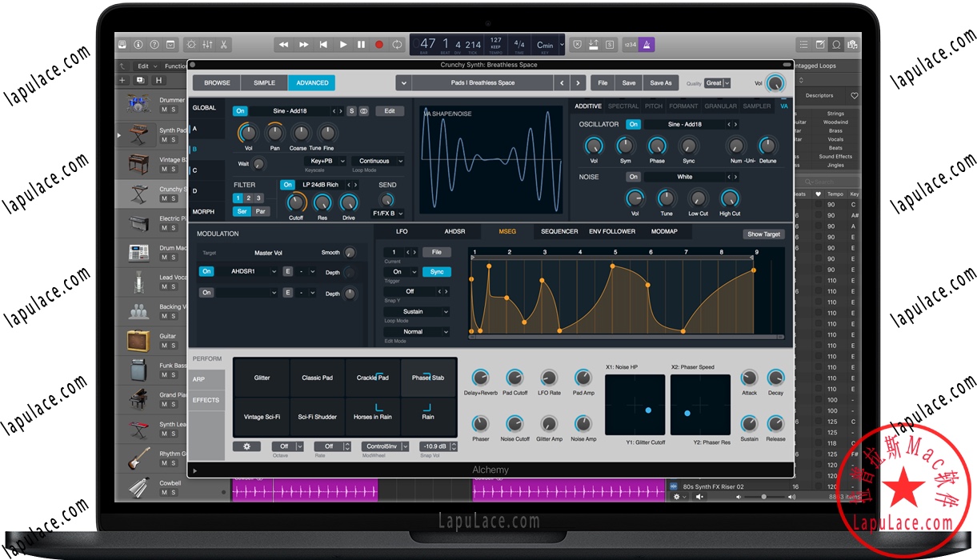Open the Scissors editors button in the control bar
This screenshot has width=977, height=560.
coord(225,45)
